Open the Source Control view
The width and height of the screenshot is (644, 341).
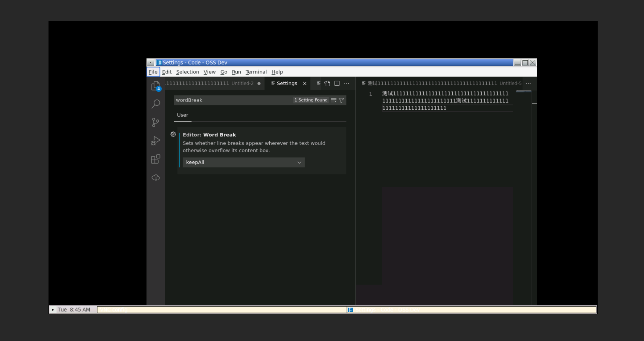coord(156,122)
